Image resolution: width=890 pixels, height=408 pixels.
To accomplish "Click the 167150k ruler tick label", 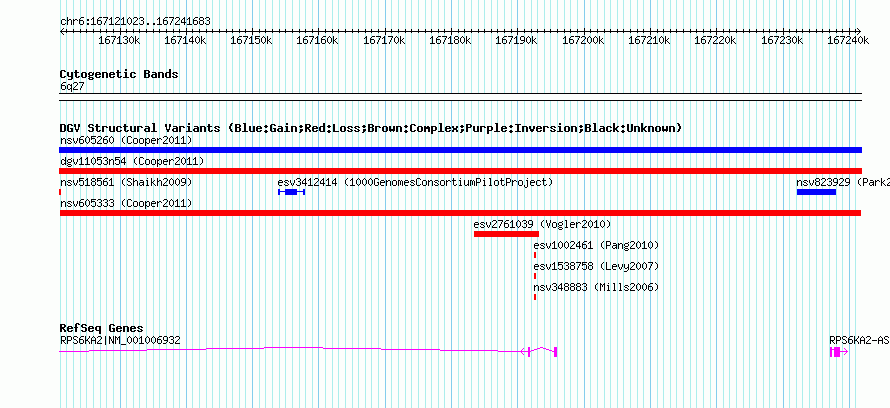I will (251, 40).
